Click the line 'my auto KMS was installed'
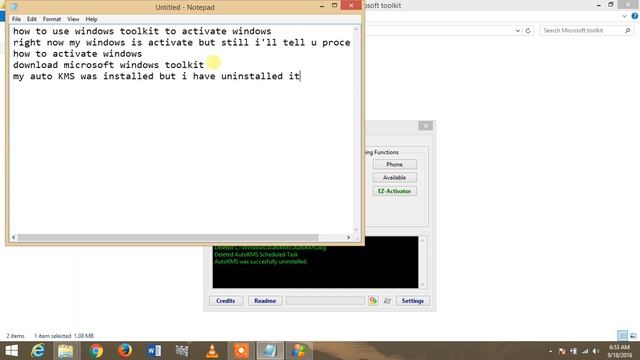Screen dimensions: 640x360 pyautogui.click(x=156, y=76)
